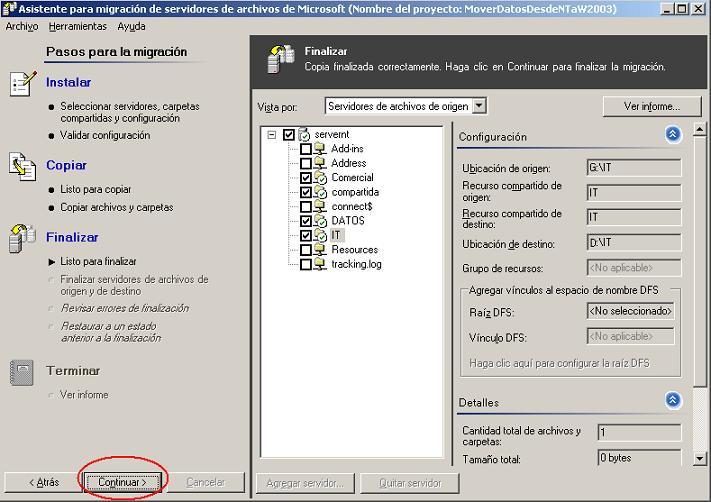Collapse the Detalles section

point(673,400)
